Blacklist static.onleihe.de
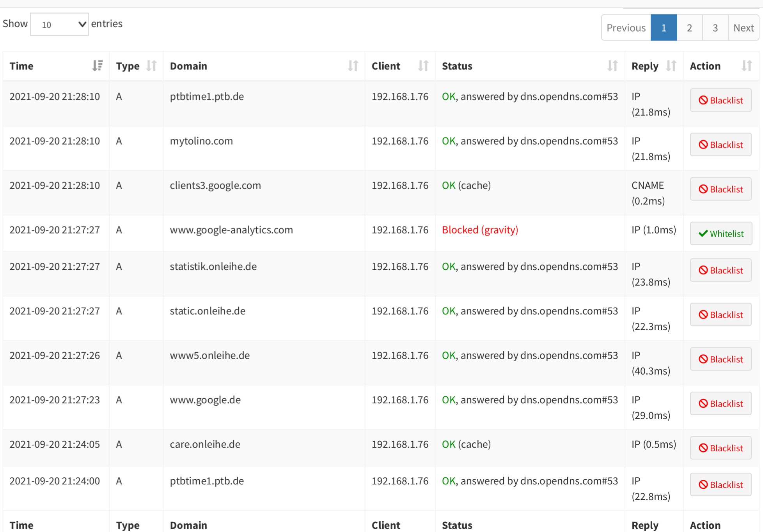The width and height of the screenshot is (763, 532). (x=720, y=315)
